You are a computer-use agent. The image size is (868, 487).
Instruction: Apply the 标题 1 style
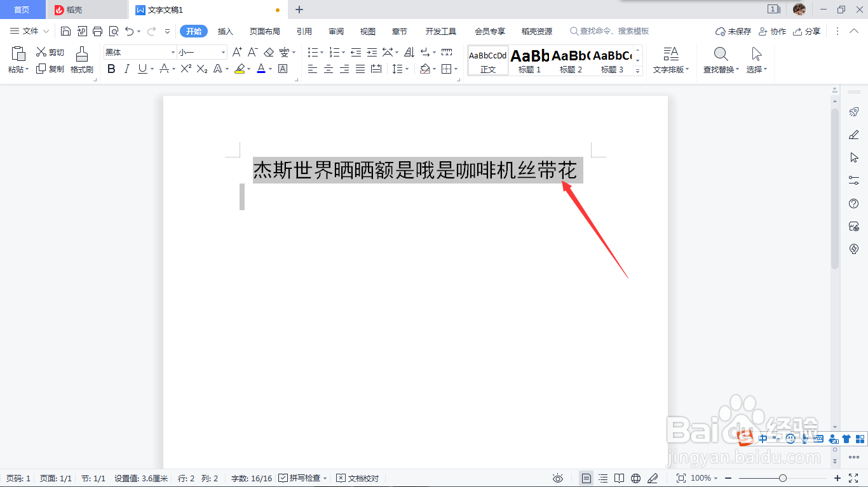coord(529,60)
